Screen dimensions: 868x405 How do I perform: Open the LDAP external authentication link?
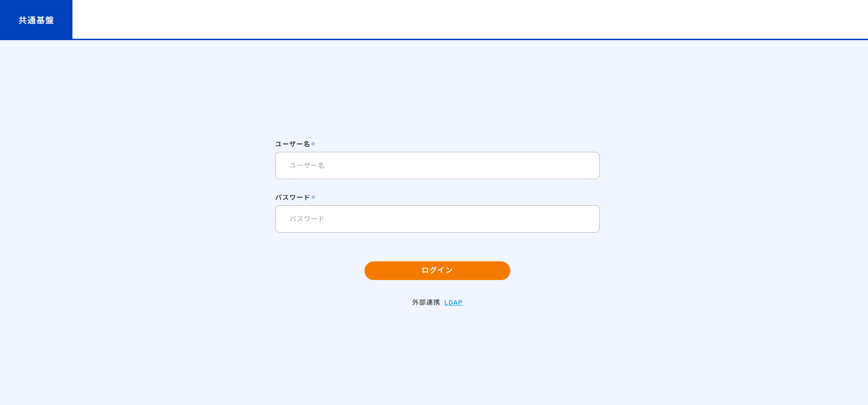[453, 302]
